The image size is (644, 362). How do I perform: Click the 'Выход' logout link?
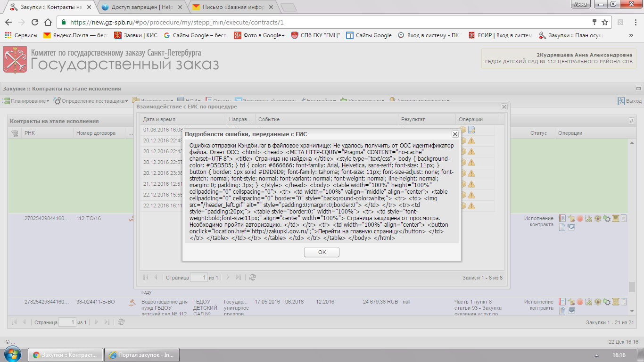(630, 101)
